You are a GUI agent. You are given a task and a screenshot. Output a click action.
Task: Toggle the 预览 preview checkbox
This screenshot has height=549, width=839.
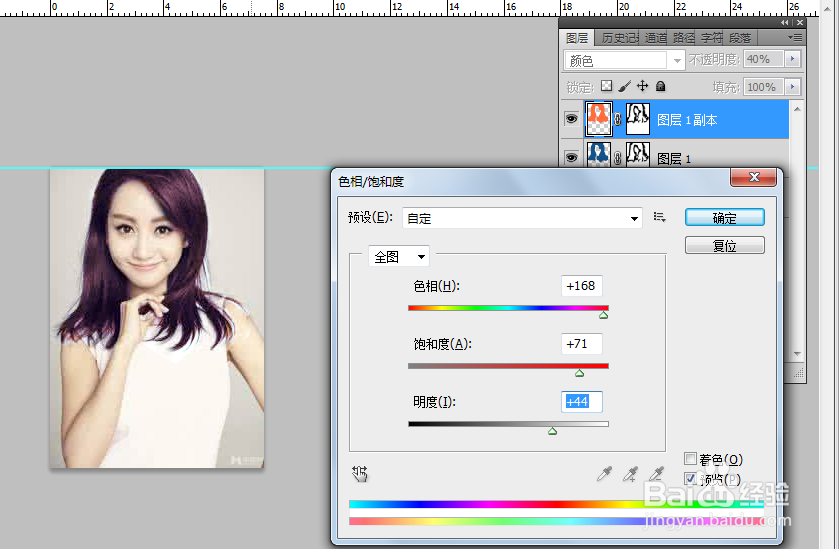690,478
